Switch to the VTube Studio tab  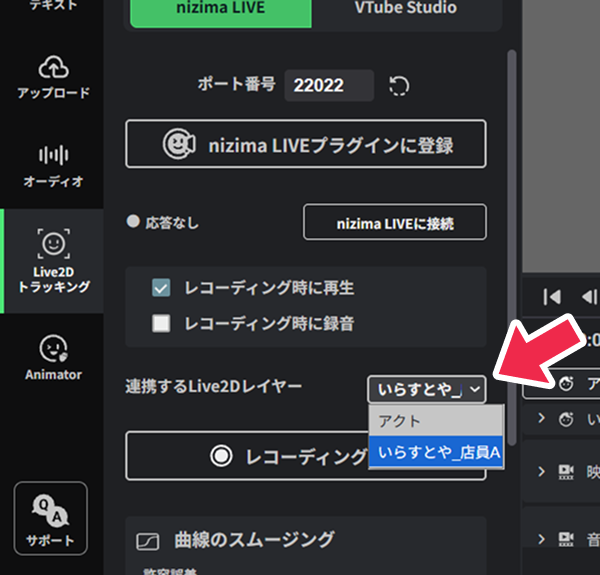(x=405, y=8)
